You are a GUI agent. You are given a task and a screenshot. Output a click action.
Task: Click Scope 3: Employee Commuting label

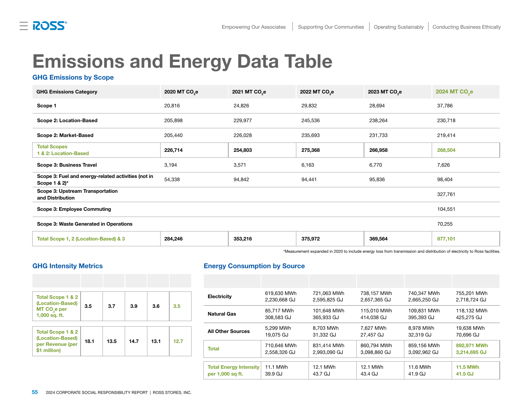click(x=74, y=209)
